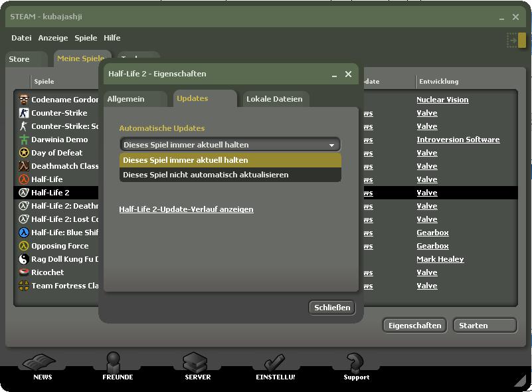Open Half-Life 2-Update-Verlauf anzeigen link
This screenshot has height=392, width=532.
[186, 209]
